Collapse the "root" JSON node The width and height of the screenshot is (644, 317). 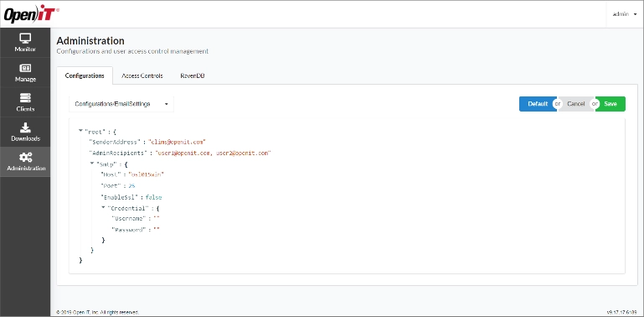80,131
